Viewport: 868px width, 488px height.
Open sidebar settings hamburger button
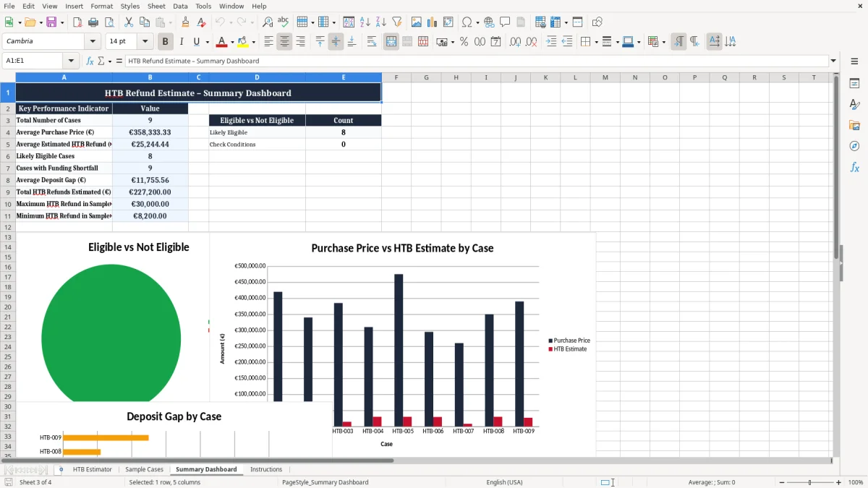854,61
